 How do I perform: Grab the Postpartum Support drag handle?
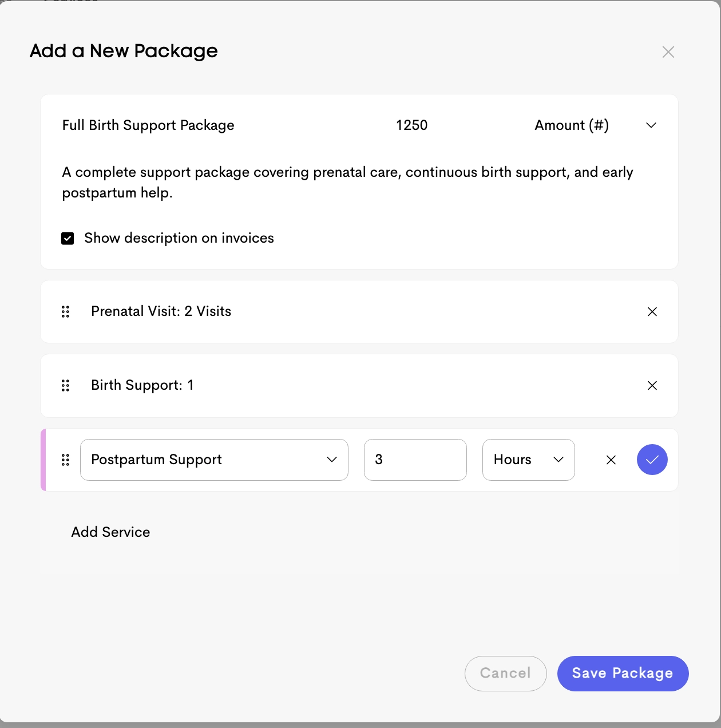point(65,460)
